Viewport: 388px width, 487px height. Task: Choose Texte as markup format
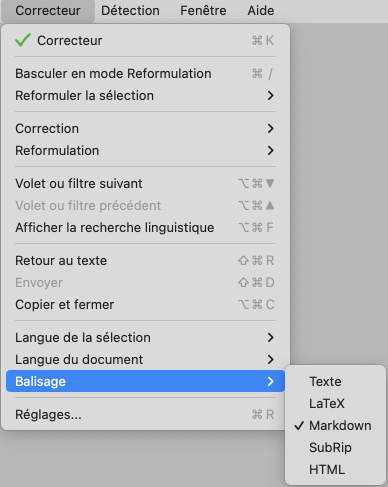click(x=336, y=382)
